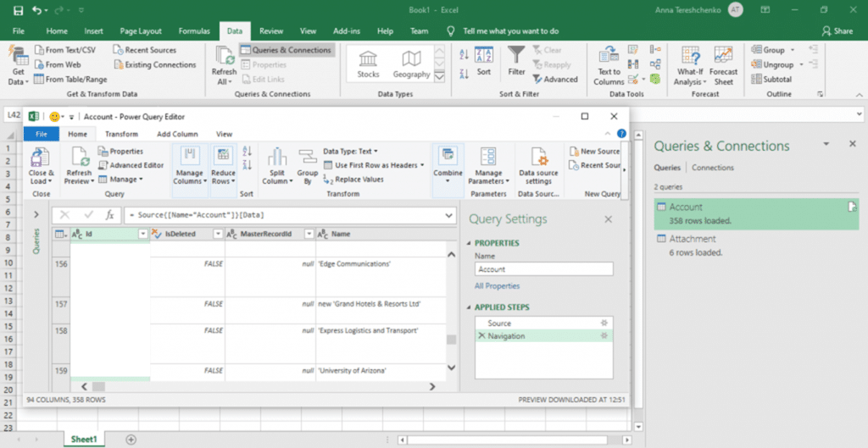This screenshot has width=868, height=448.
Task: Open Id column filter dropdown
Action: 142,234
